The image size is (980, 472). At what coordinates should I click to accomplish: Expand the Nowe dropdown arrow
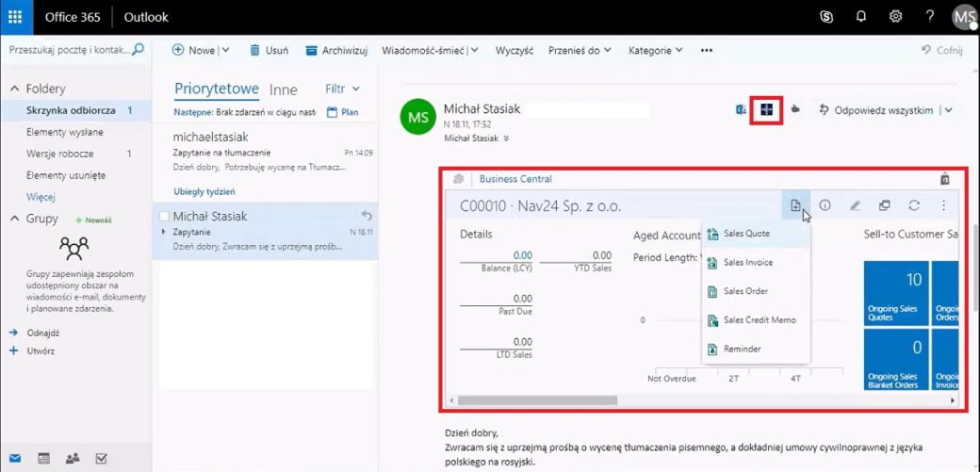pyautogui.click(x=225, y=51)
